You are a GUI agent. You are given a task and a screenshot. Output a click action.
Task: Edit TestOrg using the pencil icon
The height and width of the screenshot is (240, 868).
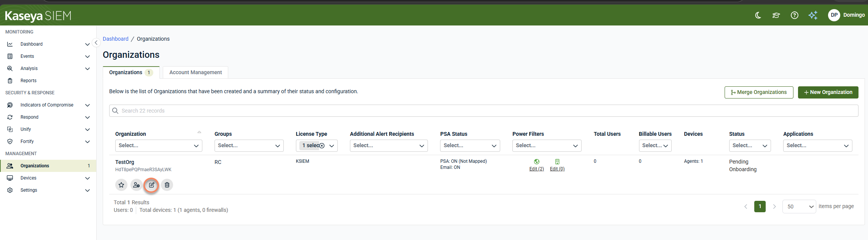(151, 185)
